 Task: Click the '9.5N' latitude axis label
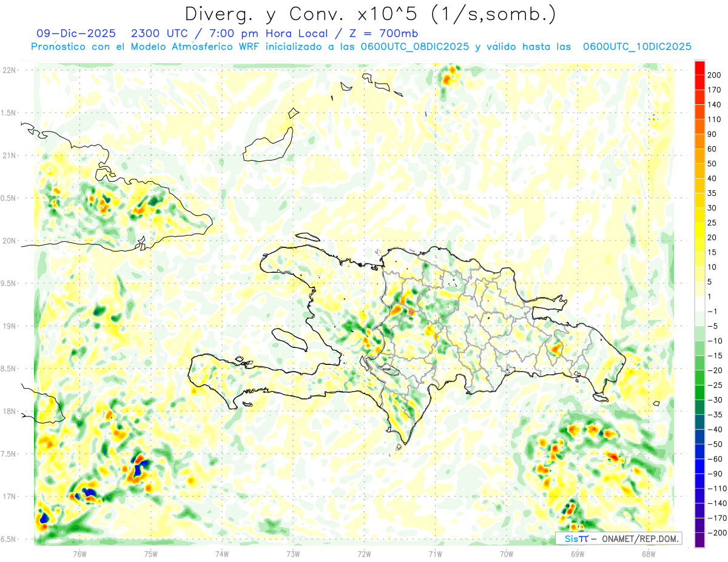click(9, 283)
